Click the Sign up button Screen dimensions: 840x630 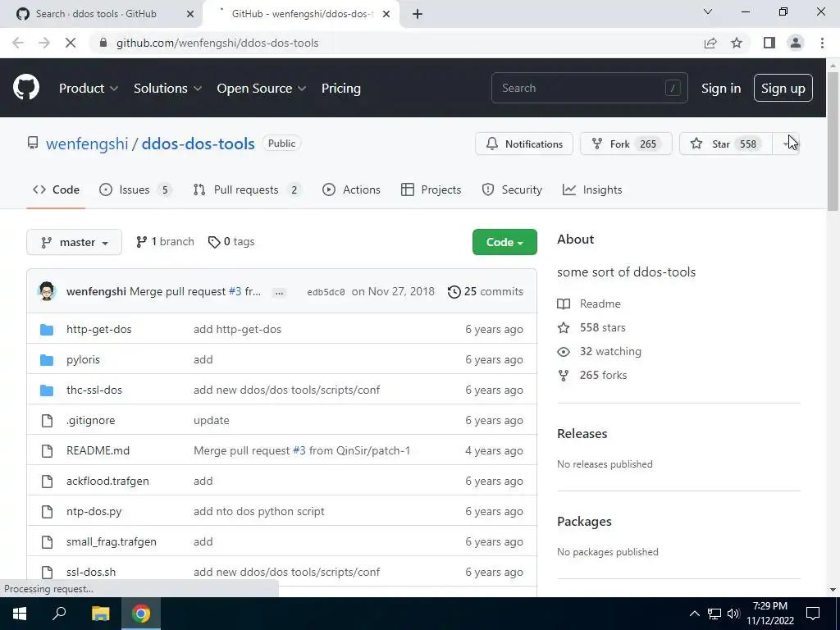coord(783,89)
